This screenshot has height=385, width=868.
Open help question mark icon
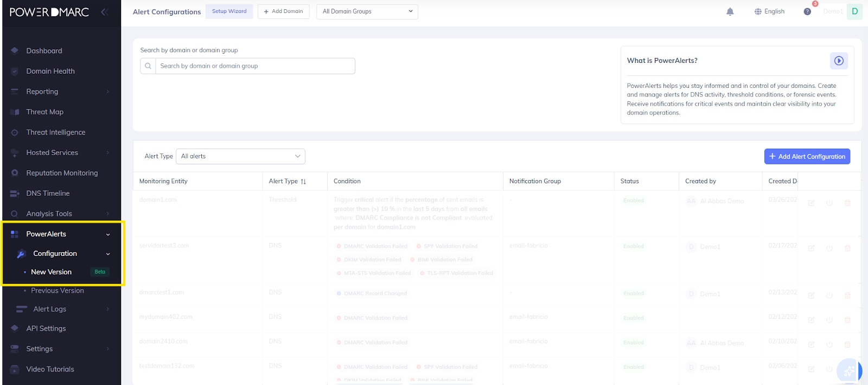(x=807, y=11)
